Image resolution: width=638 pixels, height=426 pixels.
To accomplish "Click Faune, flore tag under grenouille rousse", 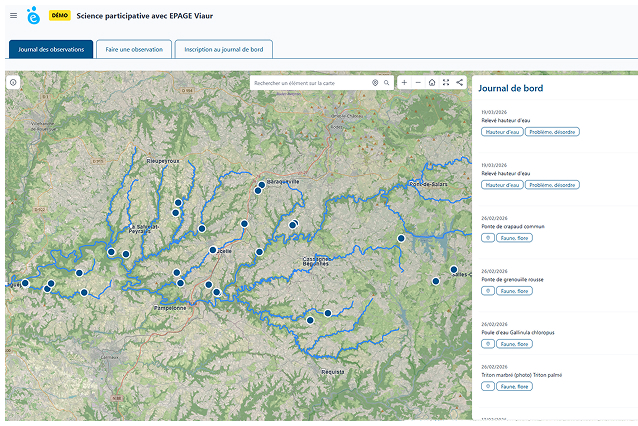I will coord(514,291).
